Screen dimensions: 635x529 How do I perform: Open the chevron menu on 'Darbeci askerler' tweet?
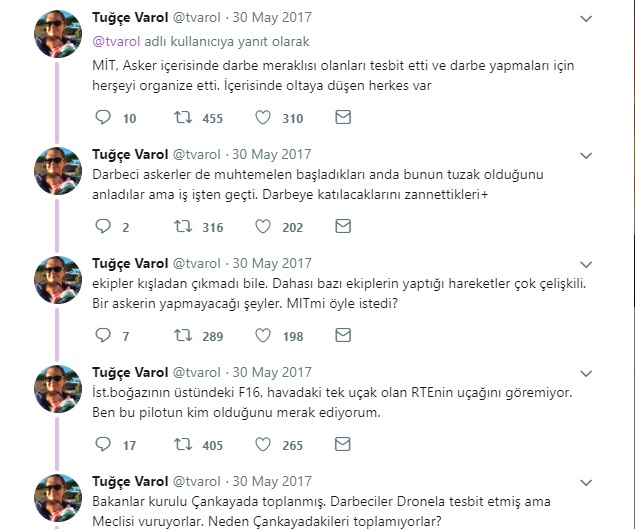(x=586, y=156)
